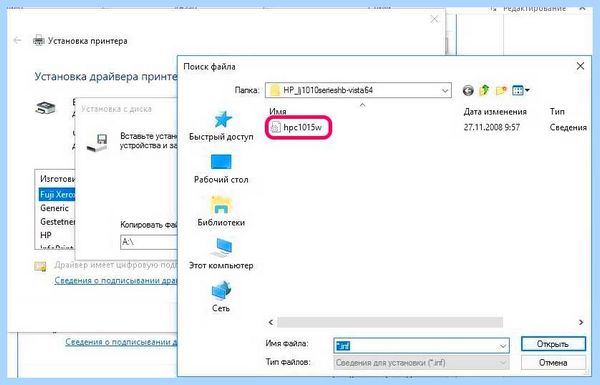
Task: Open Сведения о подписывании драйверов link in wizard
Action: click(x=116, y=281)
